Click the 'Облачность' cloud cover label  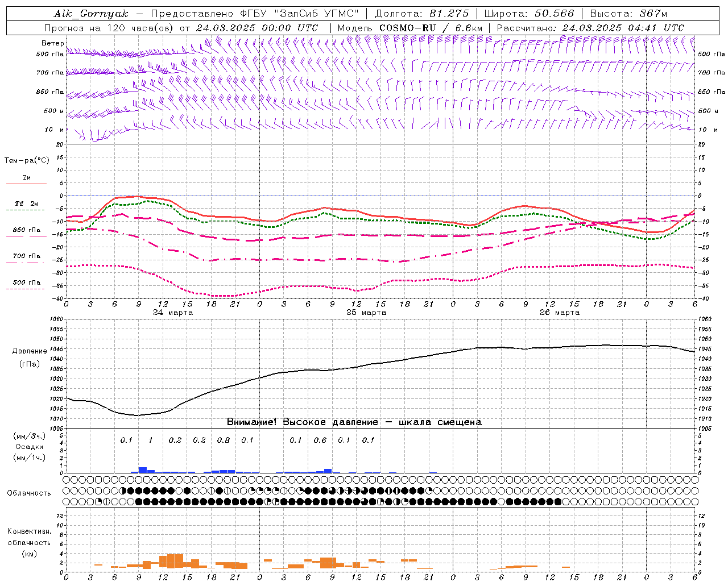29,493
